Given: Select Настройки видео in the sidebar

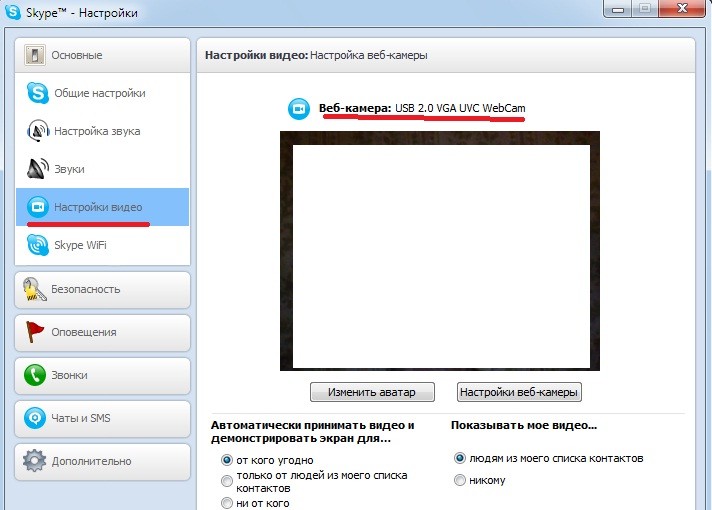Looking at the screenshot, I should pos(102,207).
